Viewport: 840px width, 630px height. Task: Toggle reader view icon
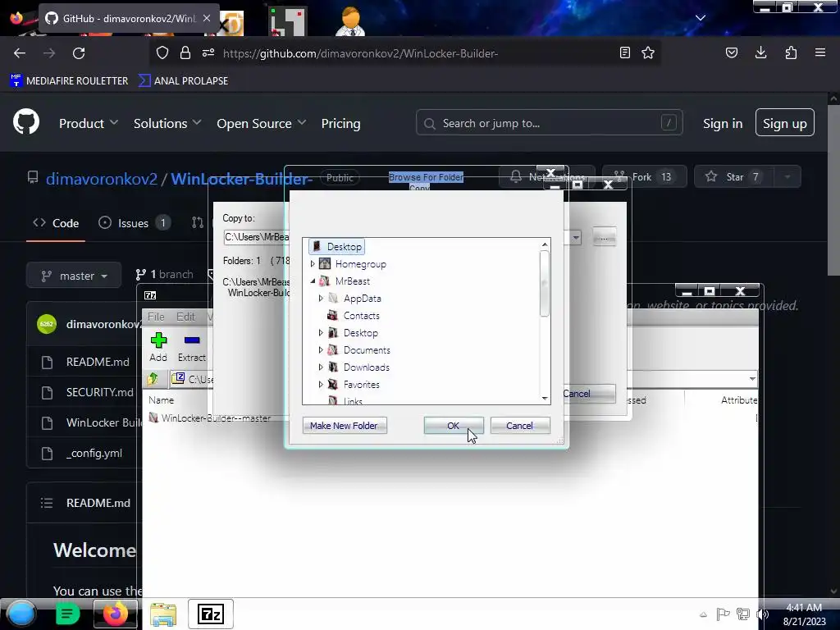[624, 52]
